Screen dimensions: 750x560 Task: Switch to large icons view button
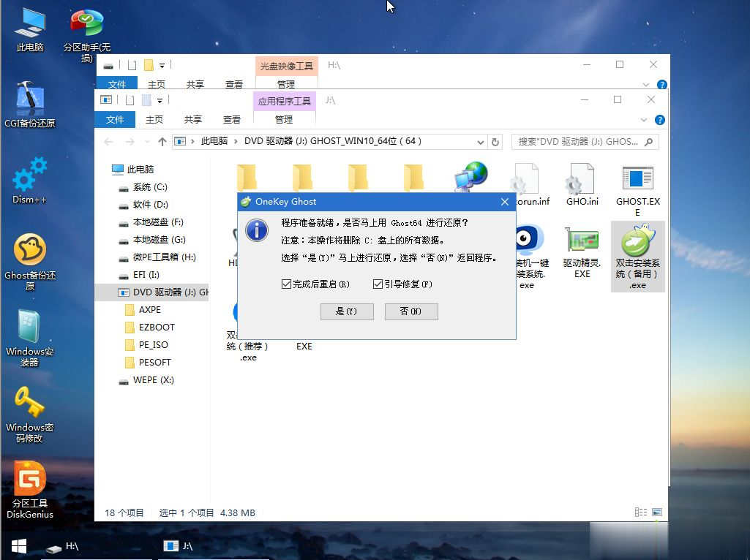(657, 512)
